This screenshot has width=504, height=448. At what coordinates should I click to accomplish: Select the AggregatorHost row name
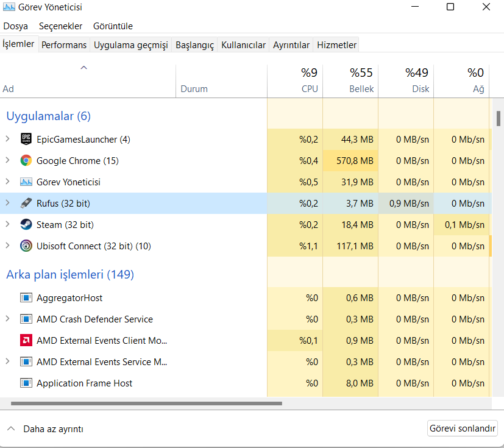[x=69, y=298]
